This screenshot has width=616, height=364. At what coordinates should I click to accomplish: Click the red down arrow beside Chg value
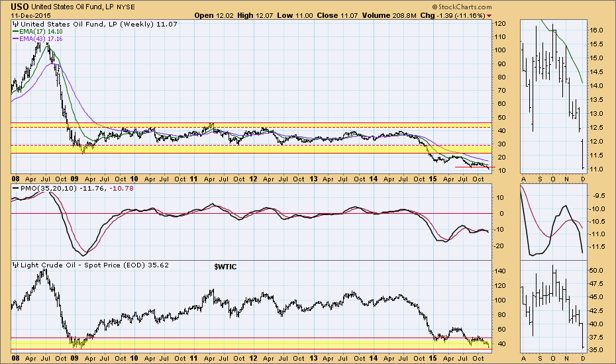489,15
